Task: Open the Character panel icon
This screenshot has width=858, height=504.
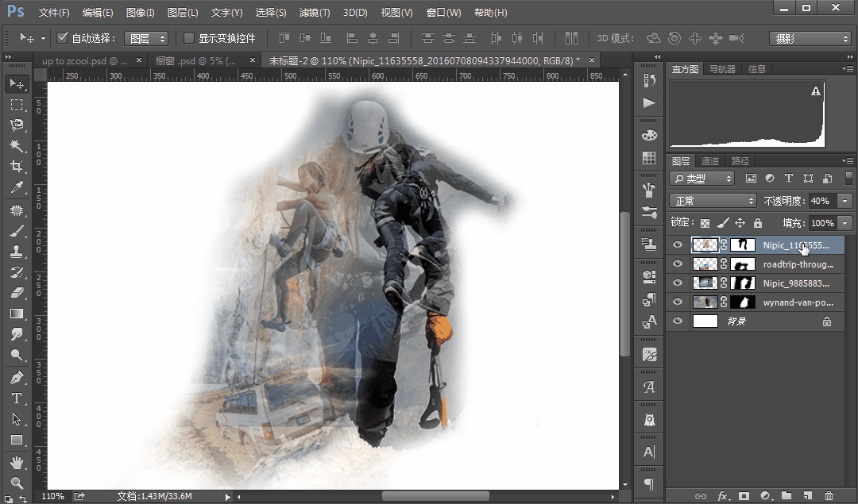Action: [x=649, y=452]
